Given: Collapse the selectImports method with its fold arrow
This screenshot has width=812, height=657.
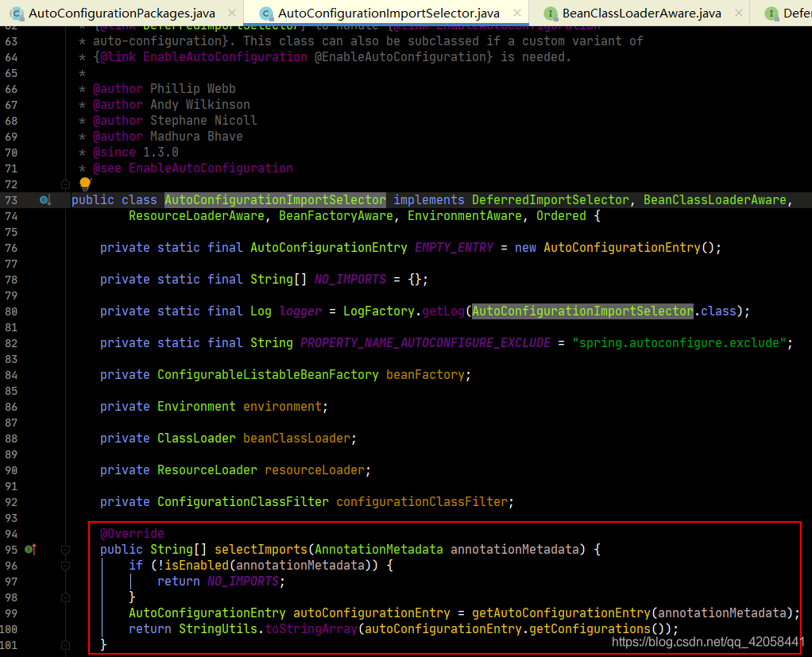Looking at the screenshot, I should [65, 550].
